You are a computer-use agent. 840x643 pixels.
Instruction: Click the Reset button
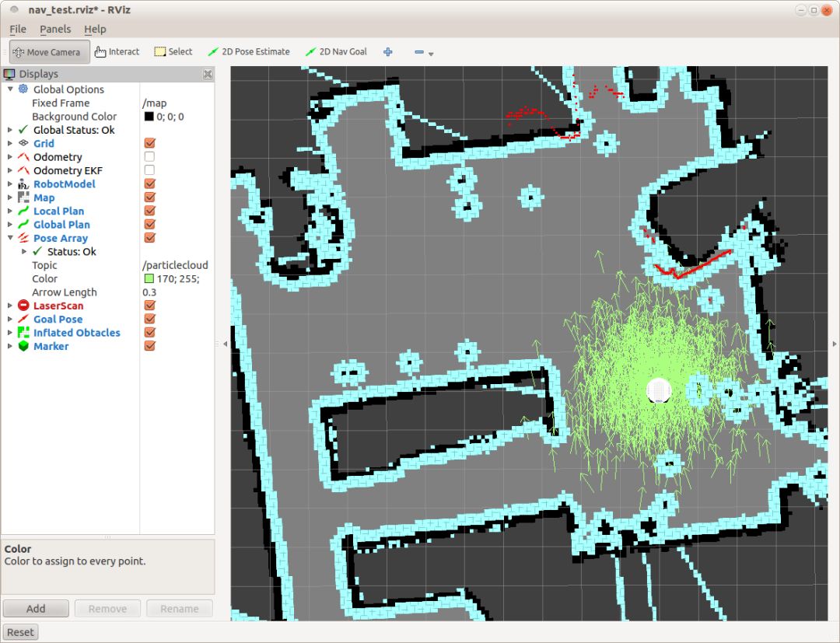20,632
